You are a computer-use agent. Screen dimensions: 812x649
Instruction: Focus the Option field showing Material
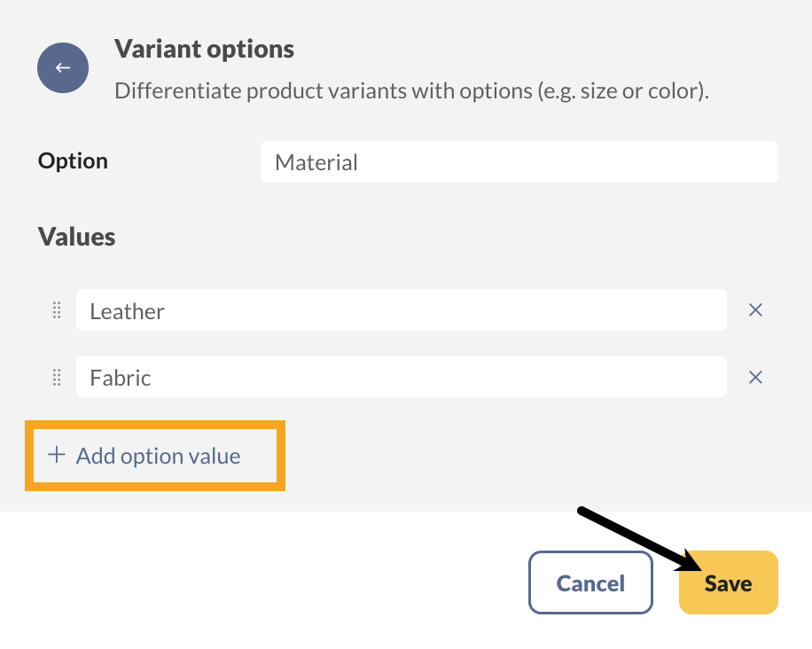[x=519, y=161]
